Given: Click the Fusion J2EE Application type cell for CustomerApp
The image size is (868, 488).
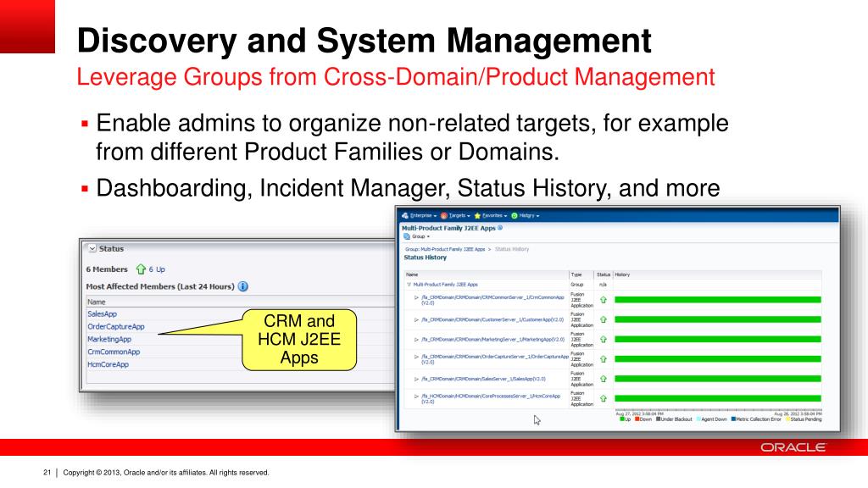Looking at the screenshot, I should pos(581,319).
